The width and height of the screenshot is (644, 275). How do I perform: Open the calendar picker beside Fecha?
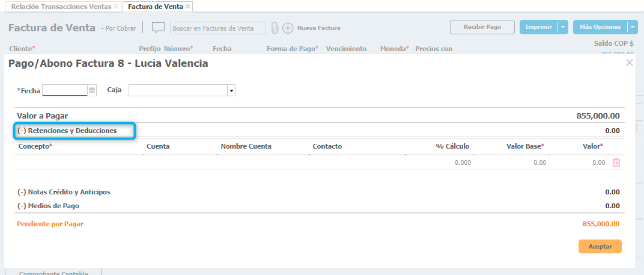coord(92,90)
